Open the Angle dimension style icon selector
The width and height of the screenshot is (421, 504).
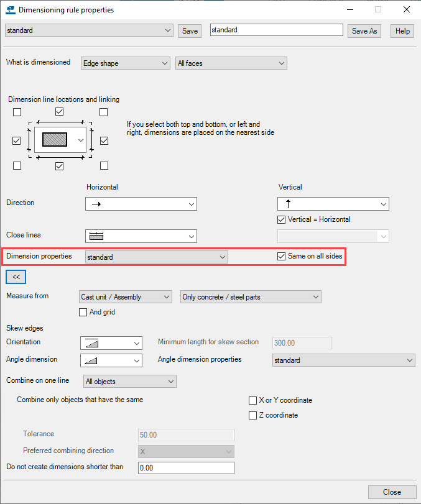(x=111, y=360)
